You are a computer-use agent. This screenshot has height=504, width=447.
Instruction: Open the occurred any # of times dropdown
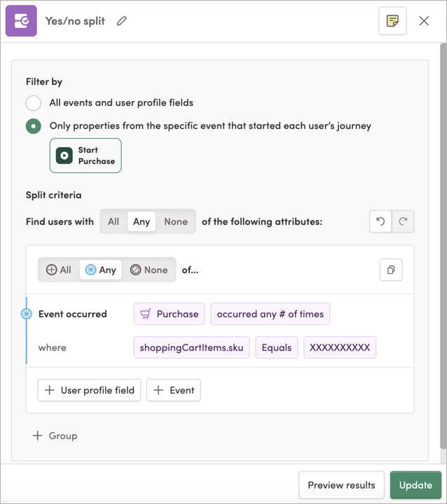click(270, 314)
